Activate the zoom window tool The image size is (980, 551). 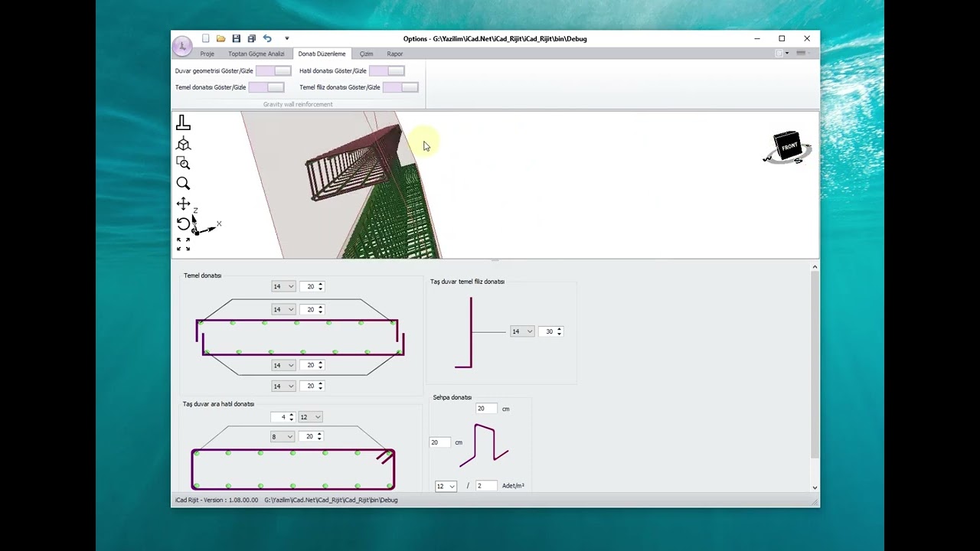[x=183, y=163]
